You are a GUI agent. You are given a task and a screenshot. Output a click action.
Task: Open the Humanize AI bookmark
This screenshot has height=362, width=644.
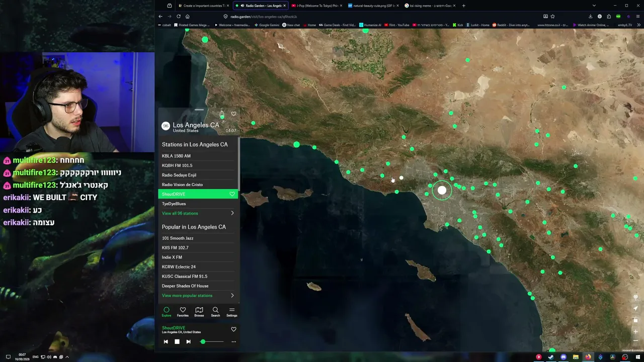point(370,25)
